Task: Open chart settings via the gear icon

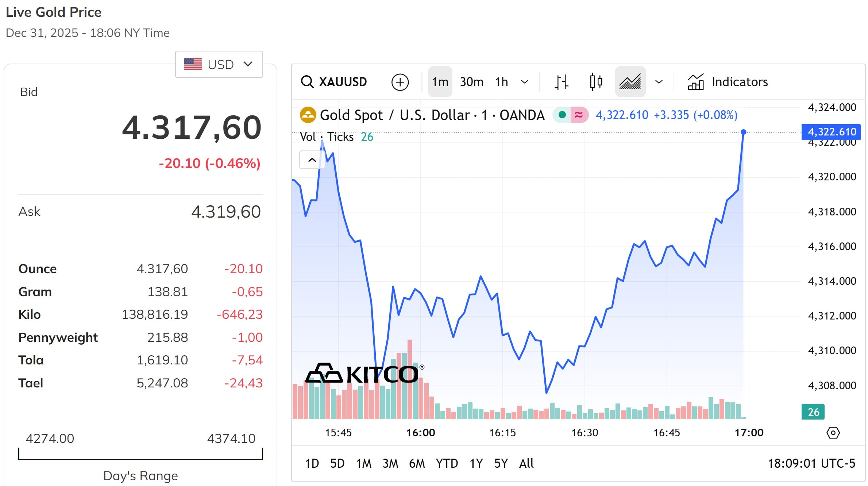Action: (833, 433)
